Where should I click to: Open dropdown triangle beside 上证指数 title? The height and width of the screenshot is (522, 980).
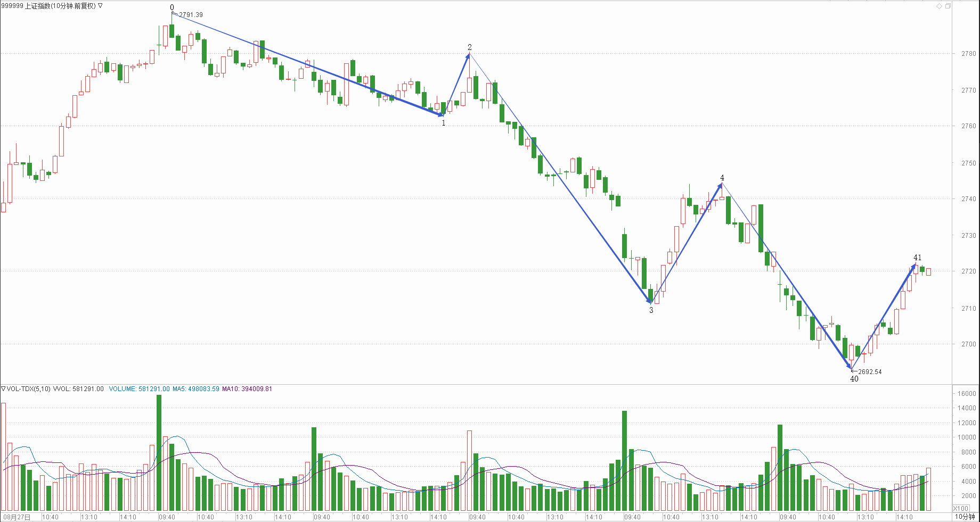point(100,6)
